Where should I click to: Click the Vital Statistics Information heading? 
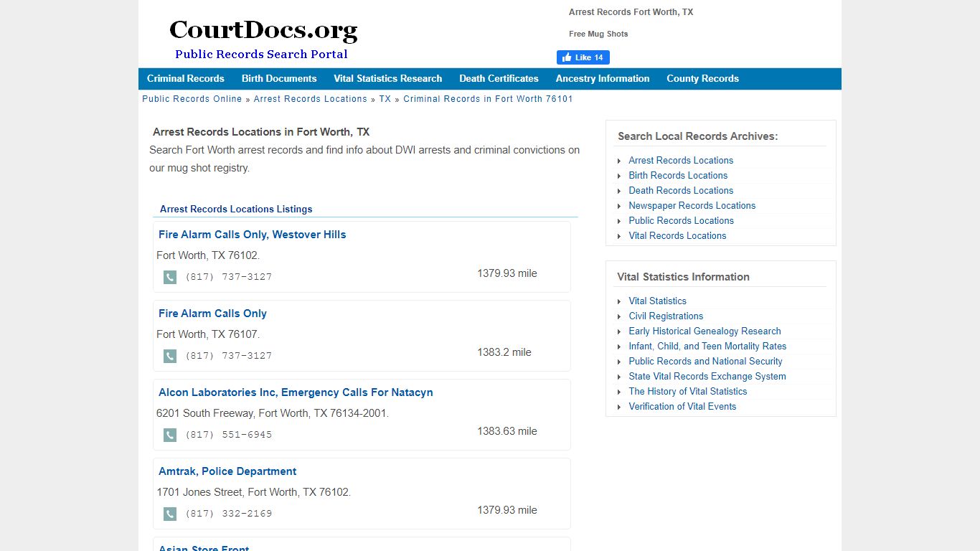point(683,277)
